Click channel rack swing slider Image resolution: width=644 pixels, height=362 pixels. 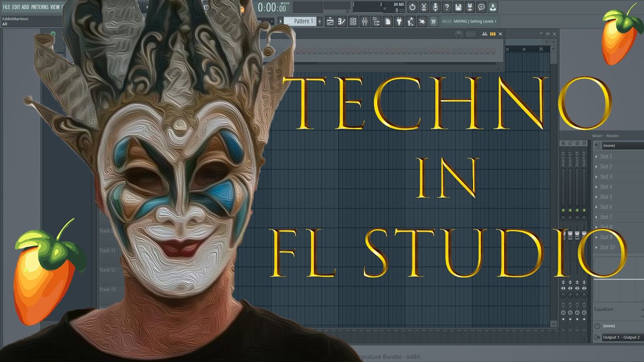[471, 34]
